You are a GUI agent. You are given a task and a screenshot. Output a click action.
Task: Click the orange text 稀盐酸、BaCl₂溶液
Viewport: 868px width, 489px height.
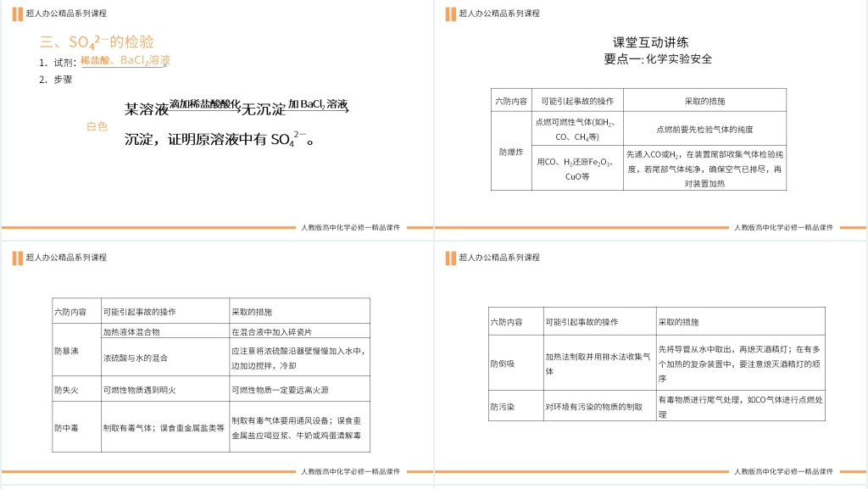[x=125, y=61]
